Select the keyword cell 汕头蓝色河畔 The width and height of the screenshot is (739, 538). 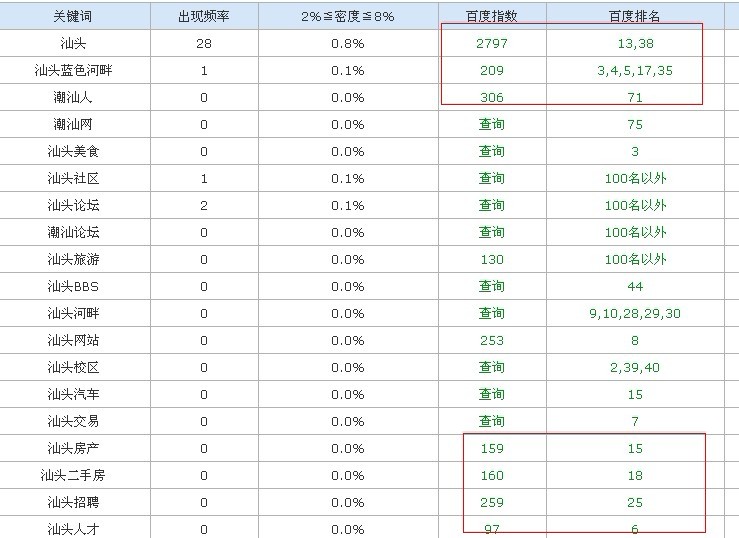(x=74, y=71)
